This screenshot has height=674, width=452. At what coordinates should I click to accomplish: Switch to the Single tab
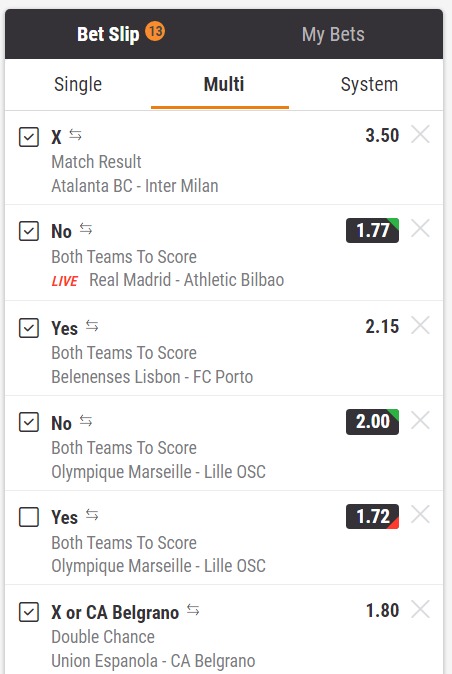point(78,84)
